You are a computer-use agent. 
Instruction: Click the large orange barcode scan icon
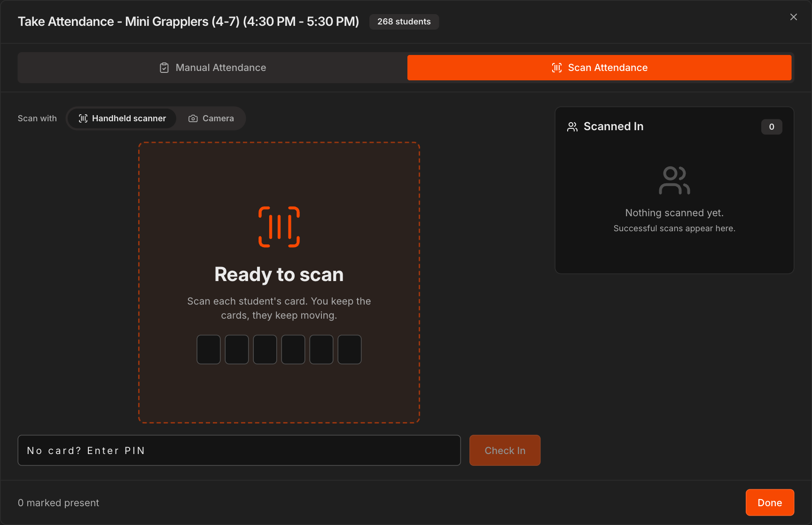pos(279,227)
